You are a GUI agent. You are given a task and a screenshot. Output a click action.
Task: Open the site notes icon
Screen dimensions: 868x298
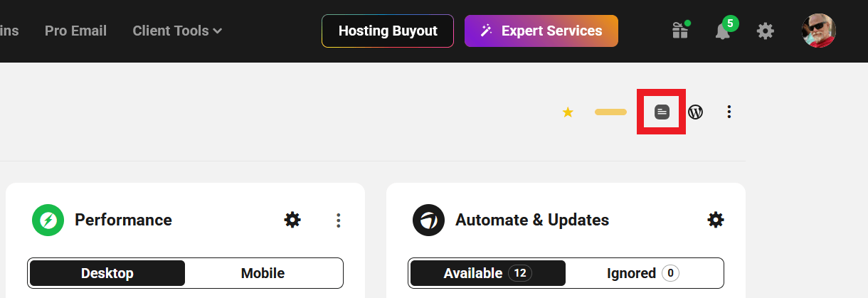tap(662, 112)
